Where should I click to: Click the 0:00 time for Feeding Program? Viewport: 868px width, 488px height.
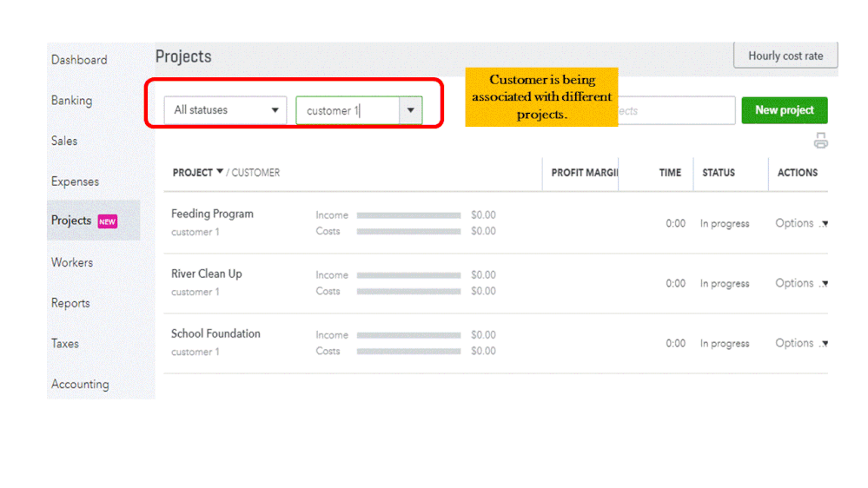point(675,223)
